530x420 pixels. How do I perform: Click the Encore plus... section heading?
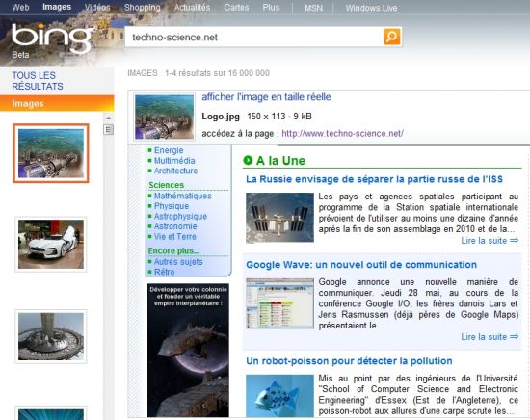pyautogui.click(x=173, y=250)
